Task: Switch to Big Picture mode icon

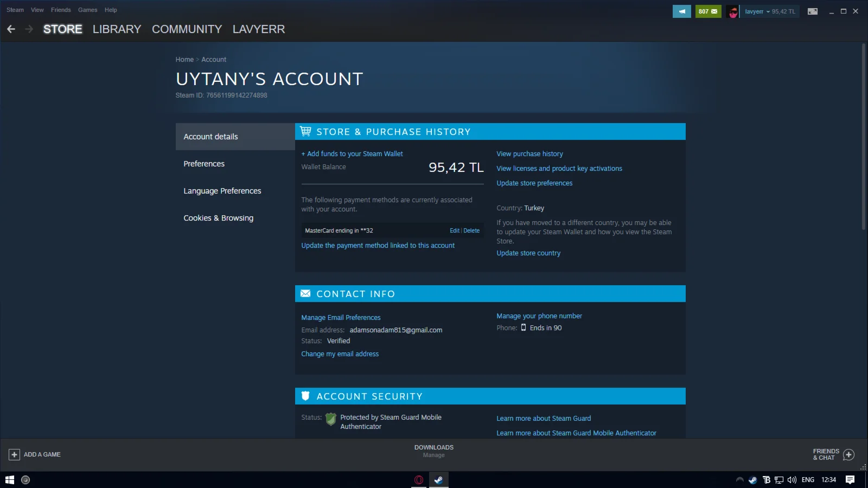Action: point(812,11)
